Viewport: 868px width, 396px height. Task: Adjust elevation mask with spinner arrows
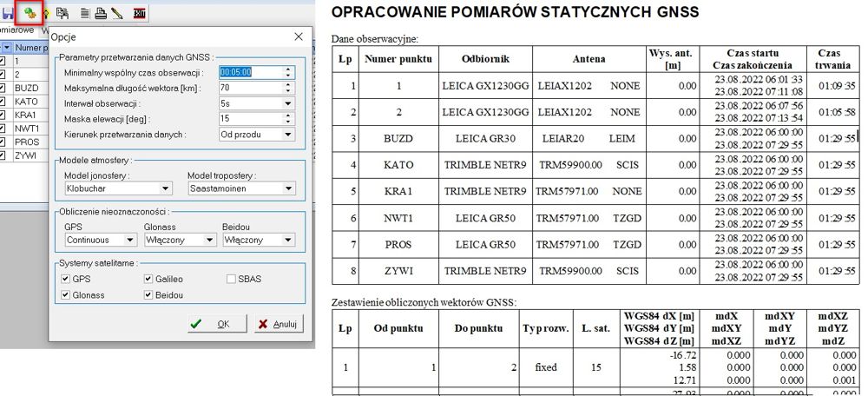[288, 118]
